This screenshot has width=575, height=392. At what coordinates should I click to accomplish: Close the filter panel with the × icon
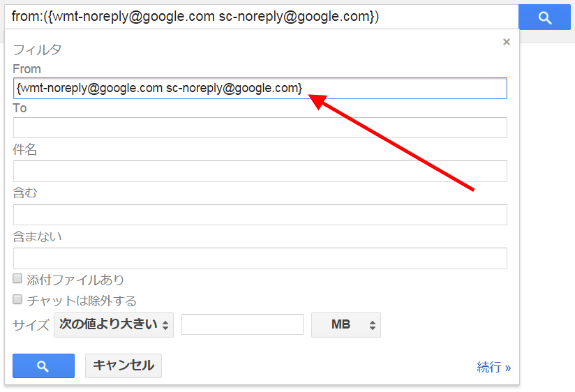click(x=507, y=42)
